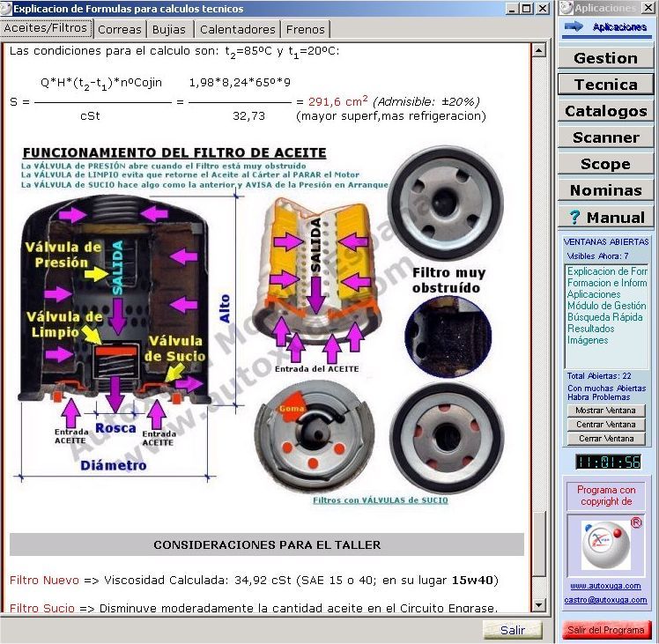The height and width of the screenshot is (644, 659).
Task: Switch to the Frenos tab
Action: click(x=306, y=29)
